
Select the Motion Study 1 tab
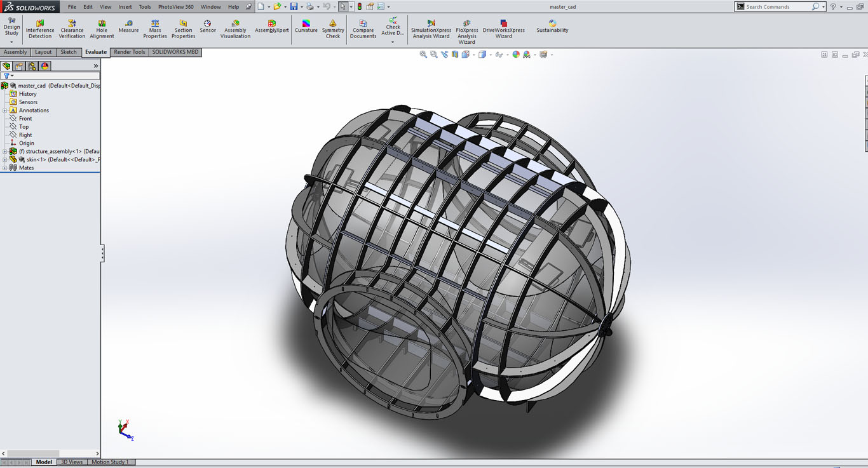coord(110,462)
